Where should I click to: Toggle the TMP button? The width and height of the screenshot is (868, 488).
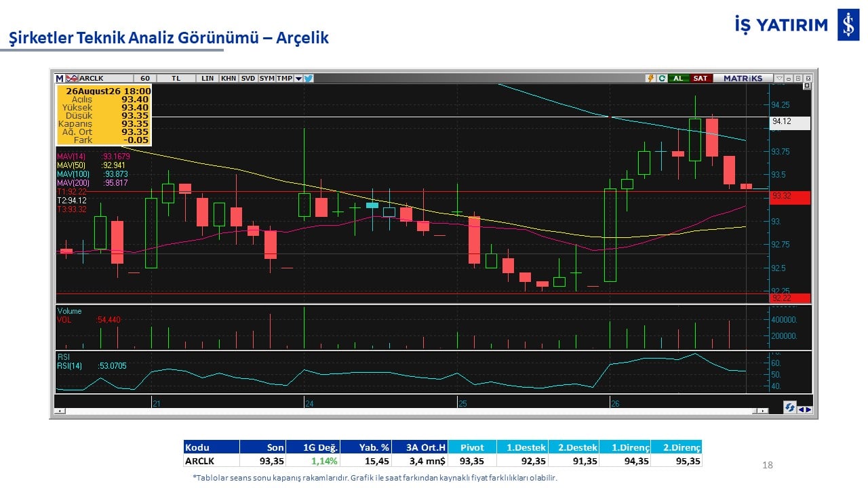point(284,78)
